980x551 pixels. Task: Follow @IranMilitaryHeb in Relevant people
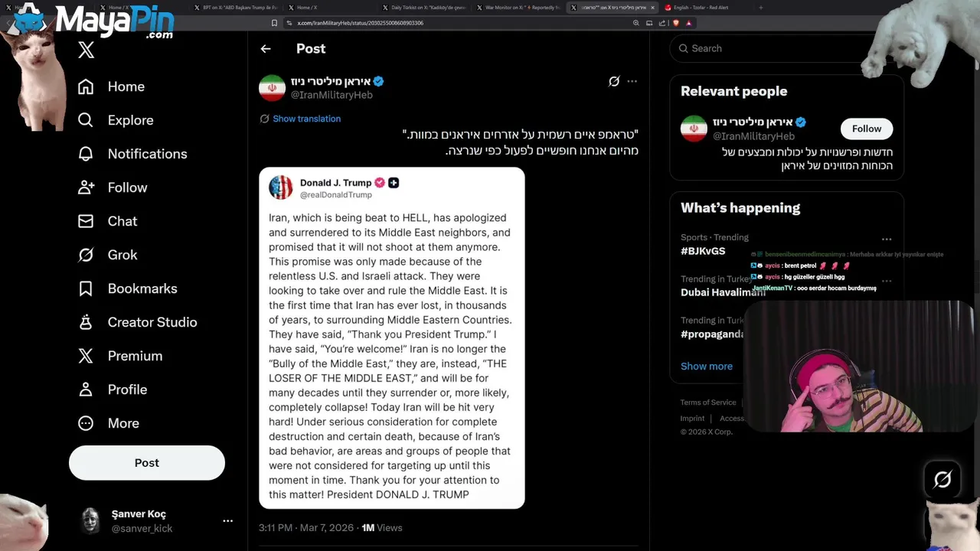(867, 129)
